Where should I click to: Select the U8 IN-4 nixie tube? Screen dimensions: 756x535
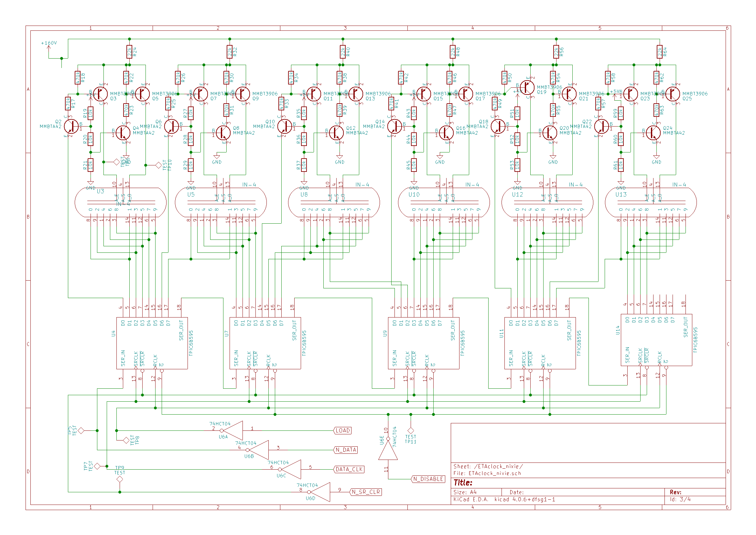tap(334, 202)
